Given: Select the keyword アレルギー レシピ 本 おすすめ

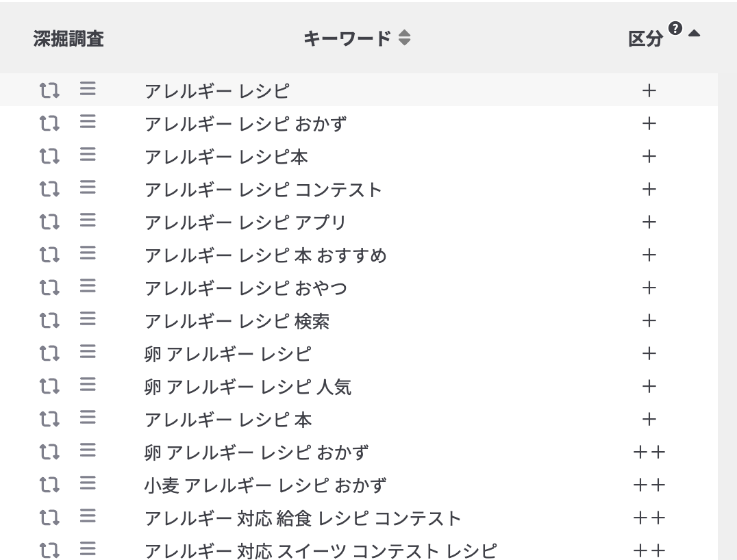Looking at the screenshot, I should (x=265, y=255).
